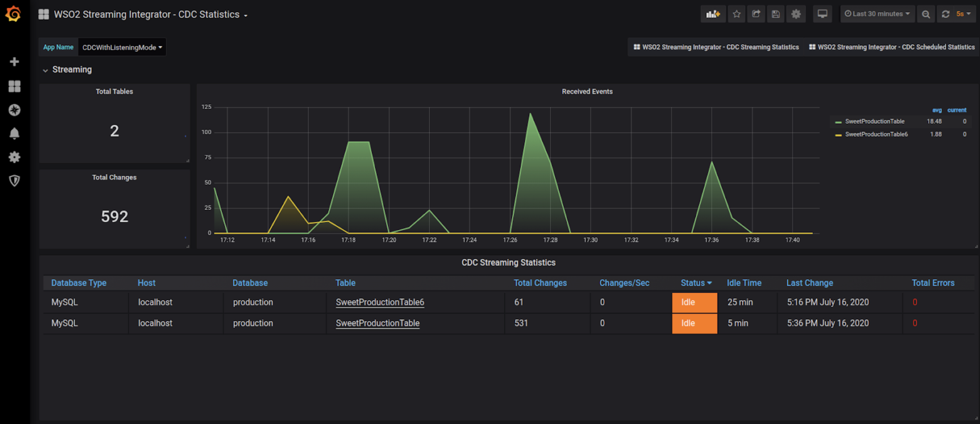
Task: Sort table by Idle Time column
Action: 744,283
